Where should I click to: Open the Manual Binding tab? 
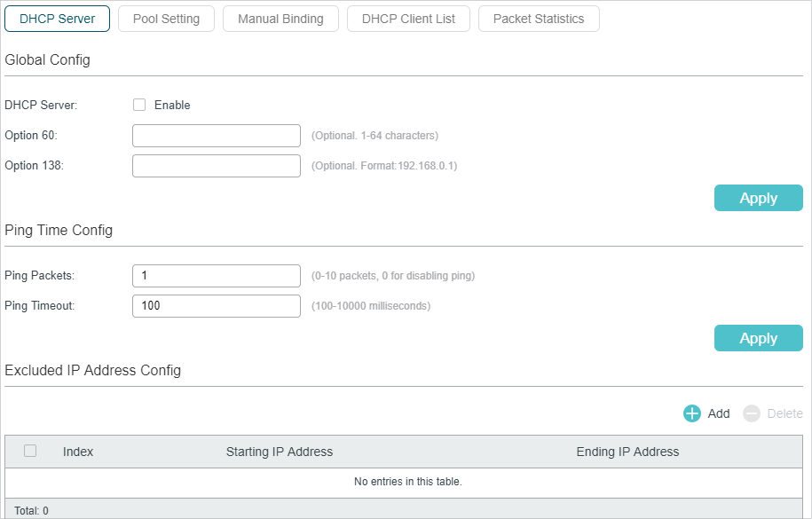click(x=280, y=19)
